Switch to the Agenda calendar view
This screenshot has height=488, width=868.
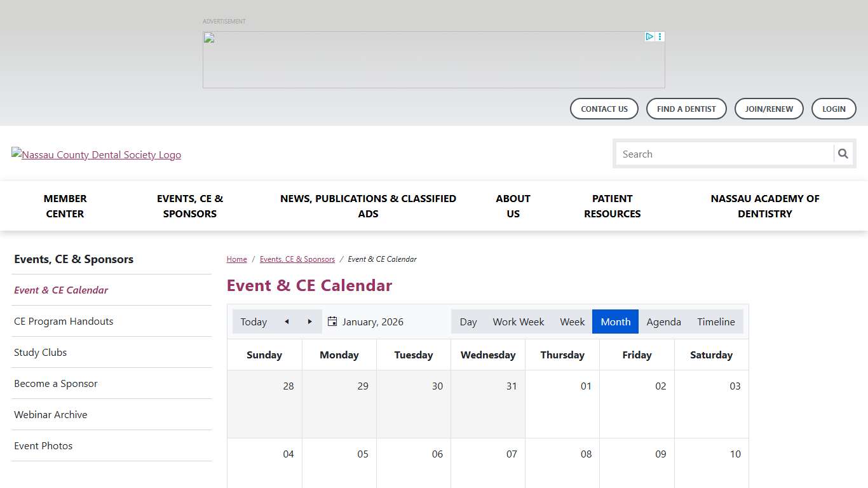(663, 322)
